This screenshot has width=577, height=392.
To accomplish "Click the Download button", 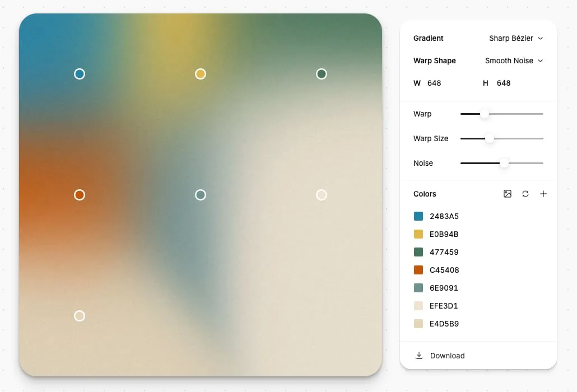I will coord(447,355).
